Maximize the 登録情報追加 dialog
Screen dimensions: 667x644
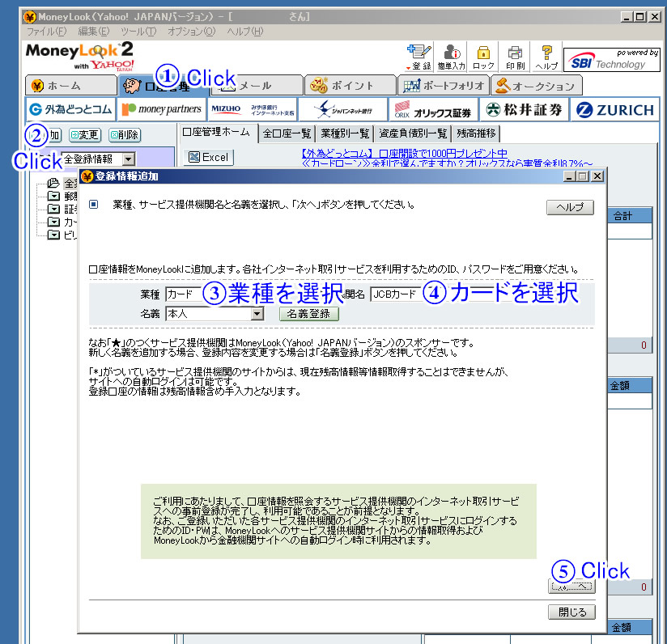(583, 176)
